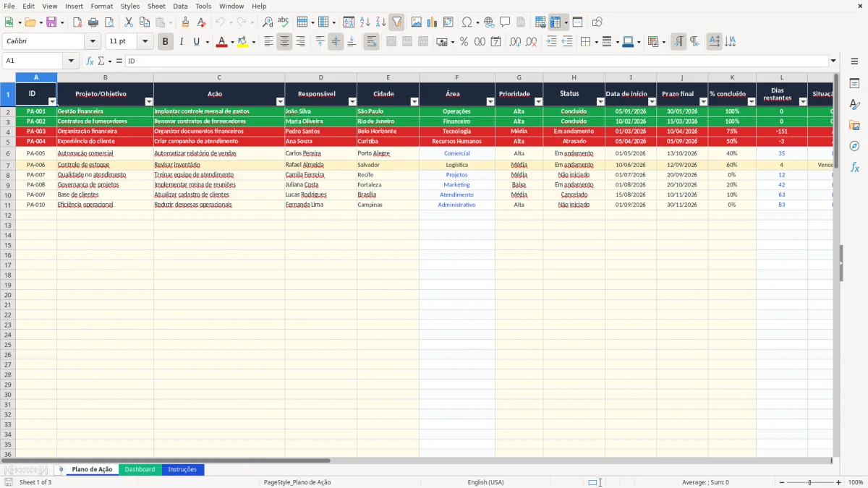Click the Format as Date icon
This screenshot has width=868, height=488.
click(495, 42)
